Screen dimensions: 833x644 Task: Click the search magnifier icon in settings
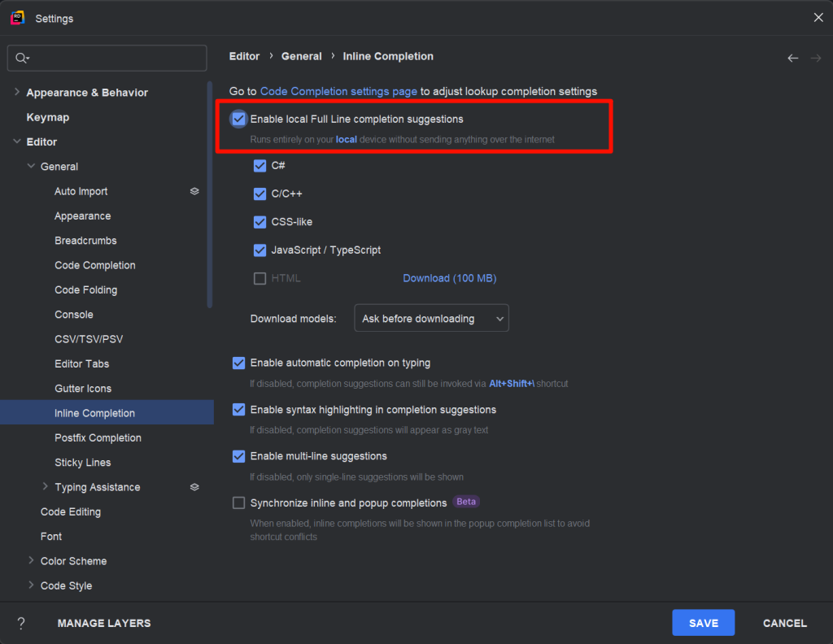(x=22, y=59)
